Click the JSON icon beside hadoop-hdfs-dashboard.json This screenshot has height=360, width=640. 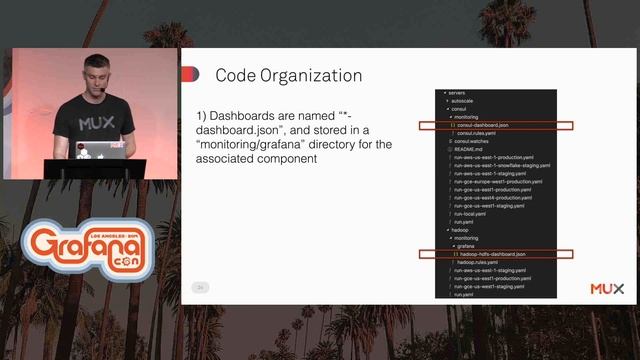[x=456, y=254]
